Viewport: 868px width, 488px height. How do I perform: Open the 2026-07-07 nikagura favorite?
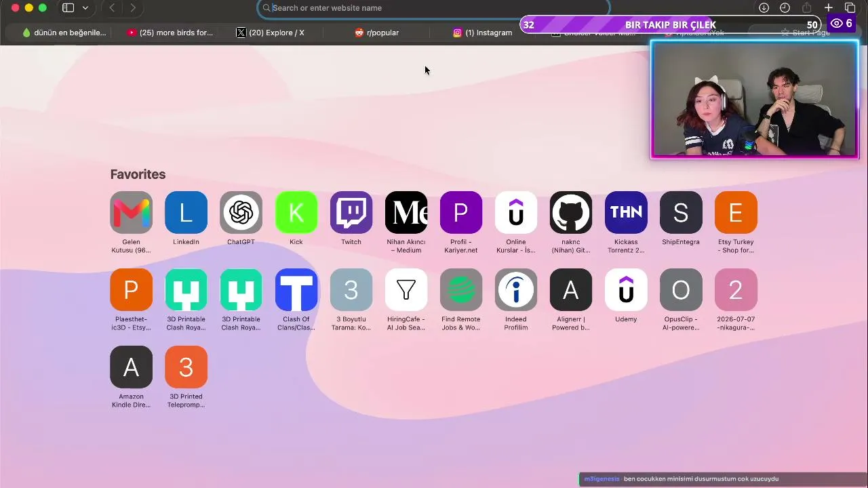tap(736, 290)
